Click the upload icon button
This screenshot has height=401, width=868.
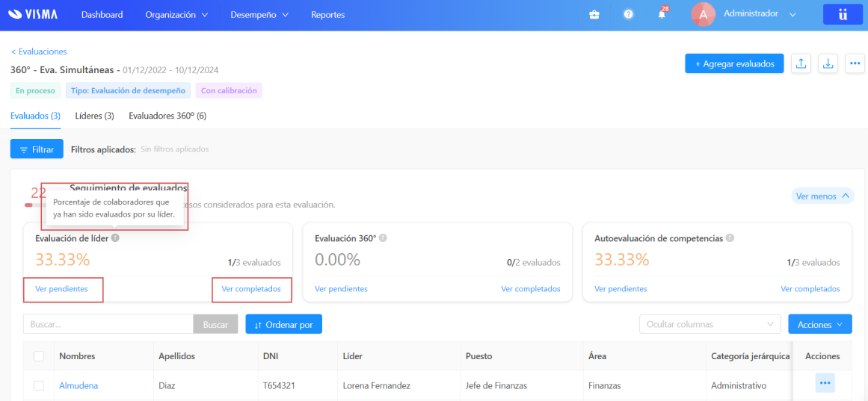[x=801, y=63]
